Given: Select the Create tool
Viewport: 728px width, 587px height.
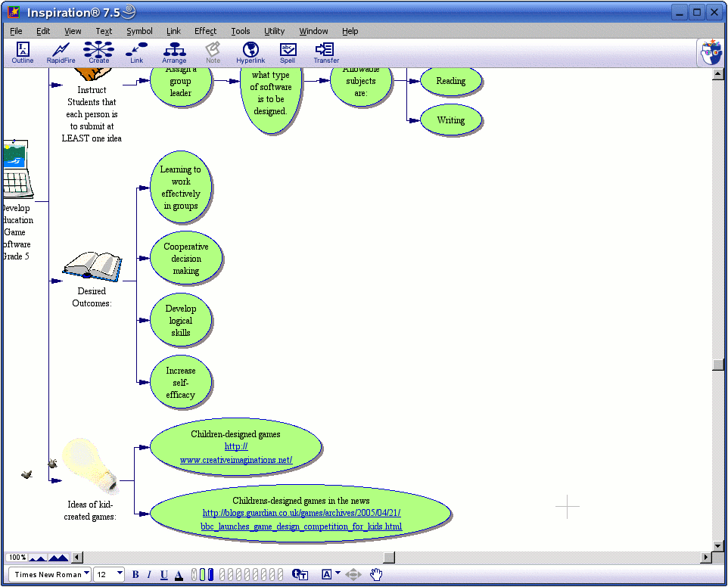Looking at the screenshot, I should (98, 51).
